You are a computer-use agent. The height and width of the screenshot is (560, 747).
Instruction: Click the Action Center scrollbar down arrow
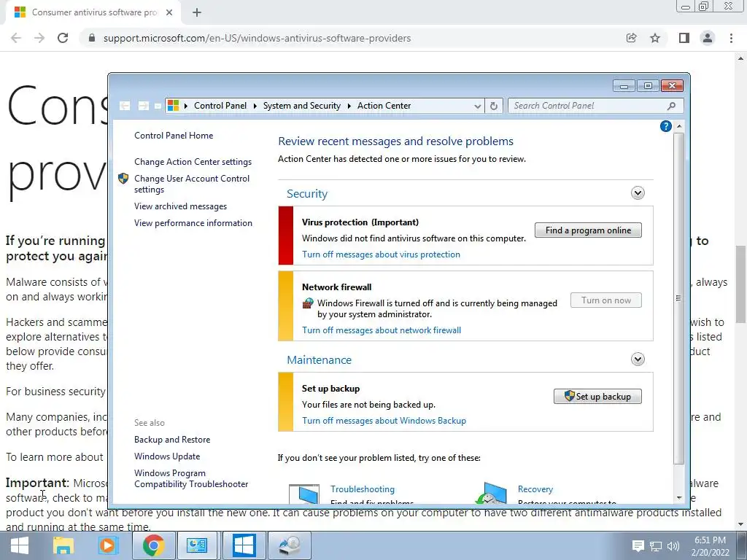click(679, 498)
